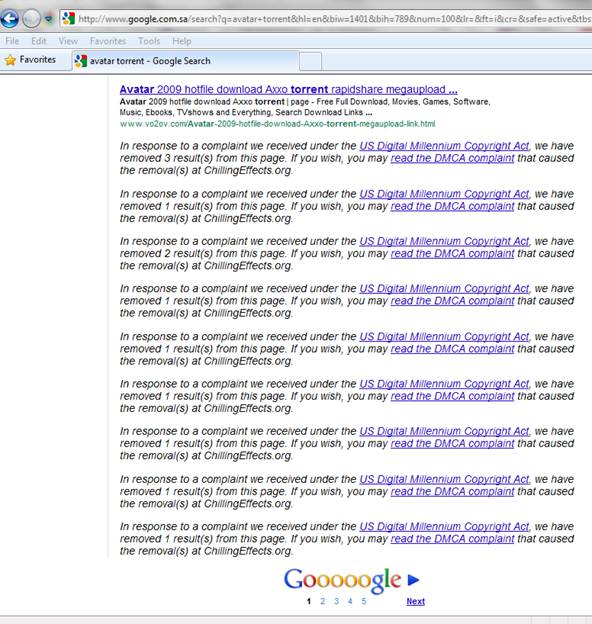Open the File menu
This screenshot has height=624, width=592.
tap(12, 41)
